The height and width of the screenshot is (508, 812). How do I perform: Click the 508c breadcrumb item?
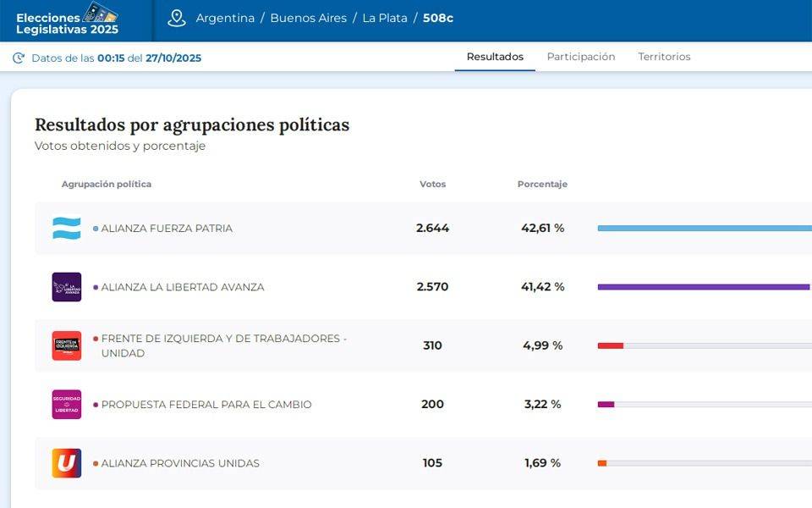(x=438, y=19)
